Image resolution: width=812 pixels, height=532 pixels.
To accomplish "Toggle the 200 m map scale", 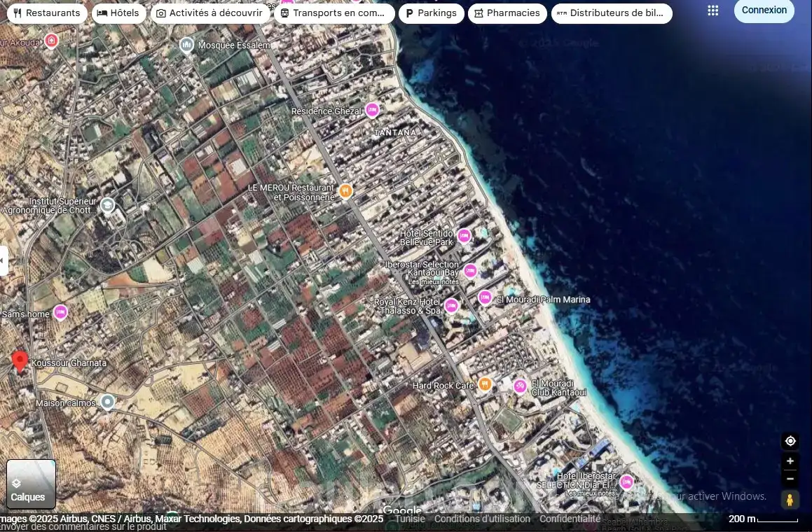I will (762, 519).
